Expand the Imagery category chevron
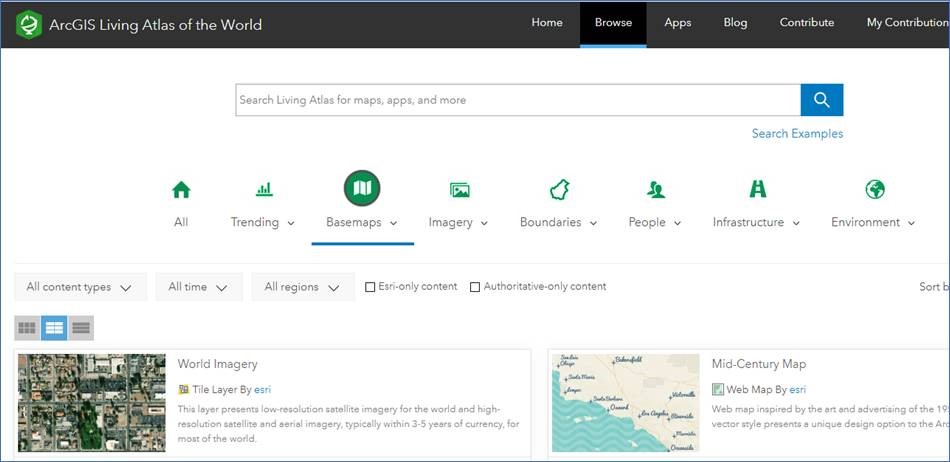The height and width of the screenshot is (462, 950). tap(484, 223)
